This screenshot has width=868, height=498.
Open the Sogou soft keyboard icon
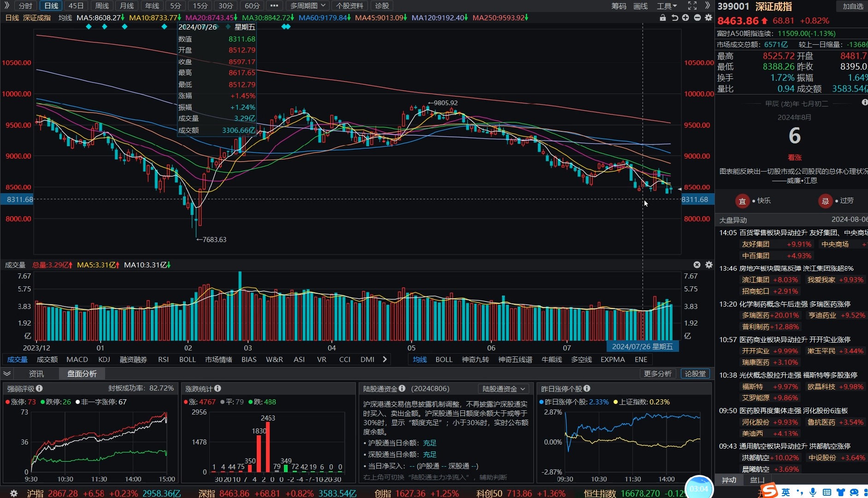click(827, 492)
